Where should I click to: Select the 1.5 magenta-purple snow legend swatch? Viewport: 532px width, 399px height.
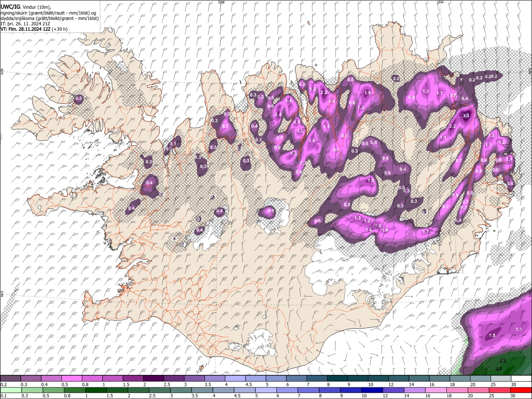point(133,379)
